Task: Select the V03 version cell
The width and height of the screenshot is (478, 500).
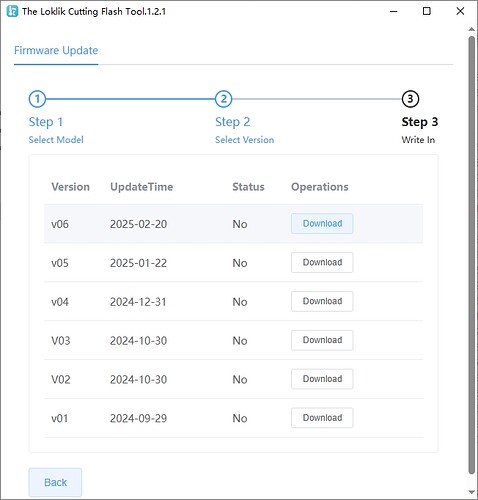Action: click(61, 341)
